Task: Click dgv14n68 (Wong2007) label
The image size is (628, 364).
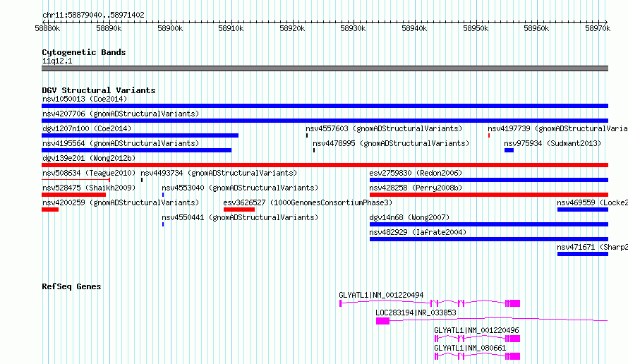Action: click(409, 217)
